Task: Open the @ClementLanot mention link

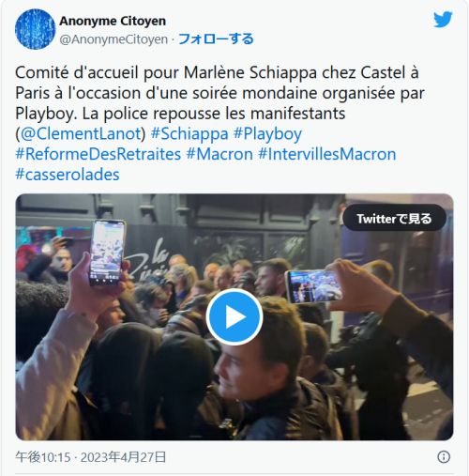Action: (x=81, y=133)
